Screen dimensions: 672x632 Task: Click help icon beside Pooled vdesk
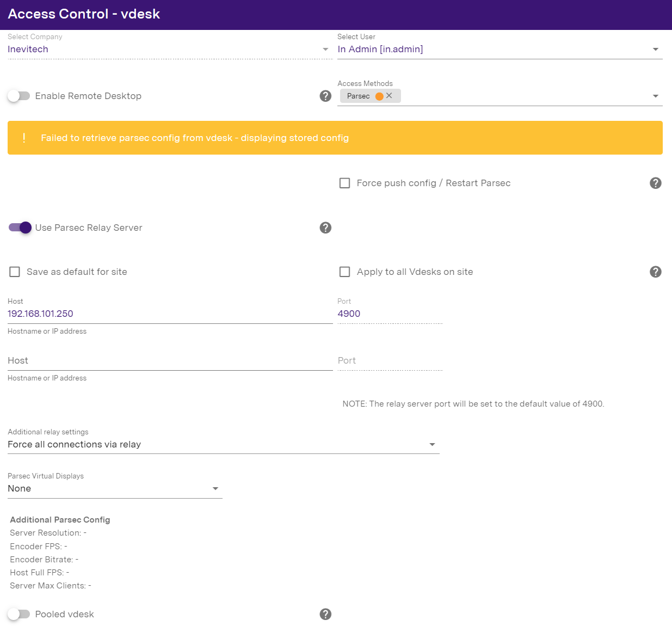tap(325, 614)
